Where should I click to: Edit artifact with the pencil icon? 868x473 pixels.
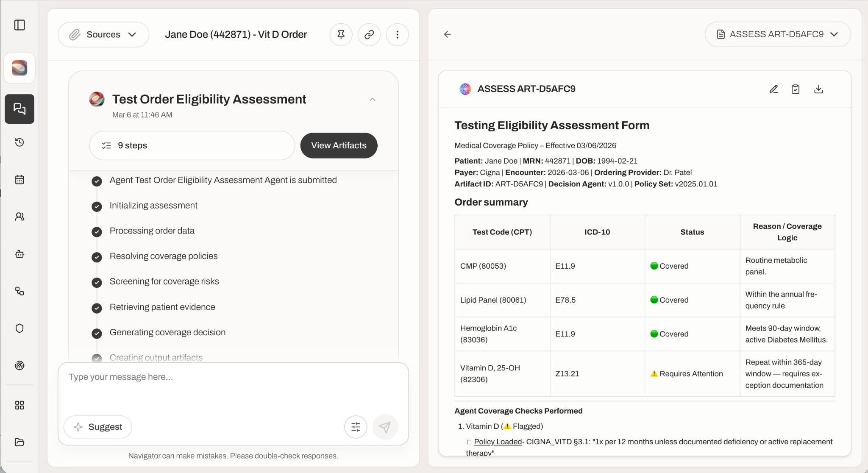tap(773, 89)
